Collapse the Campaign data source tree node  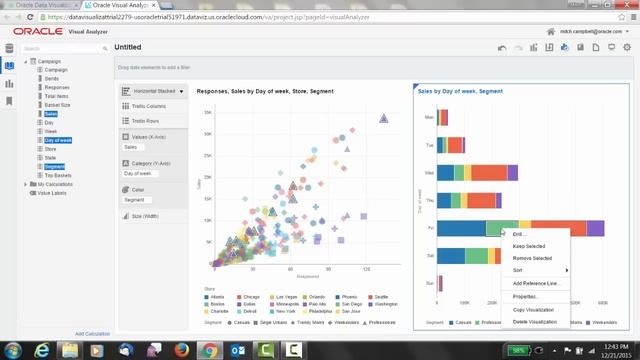pos(26,62)
